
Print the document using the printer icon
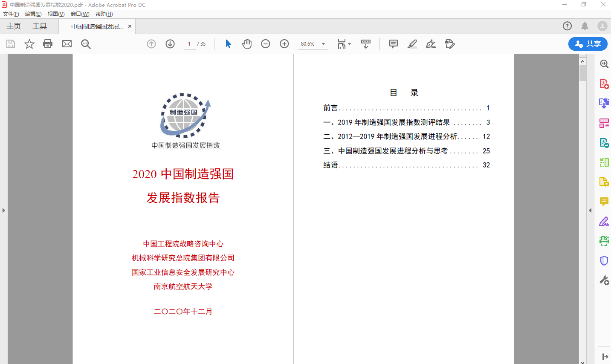click(48, 44)
